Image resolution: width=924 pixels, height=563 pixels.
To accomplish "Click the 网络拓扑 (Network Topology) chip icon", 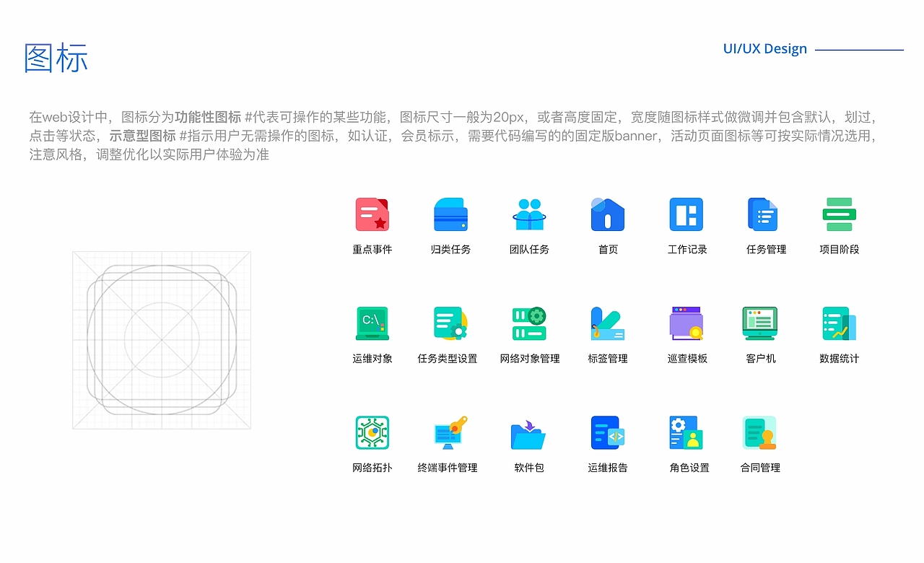I will click(372, 432).
